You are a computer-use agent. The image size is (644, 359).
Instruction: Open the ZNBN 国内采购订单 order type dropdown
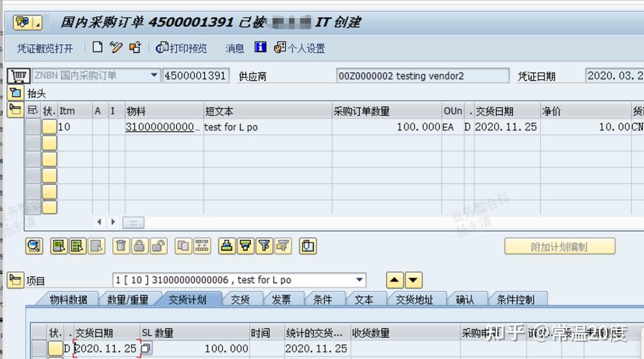pos(154,75)
